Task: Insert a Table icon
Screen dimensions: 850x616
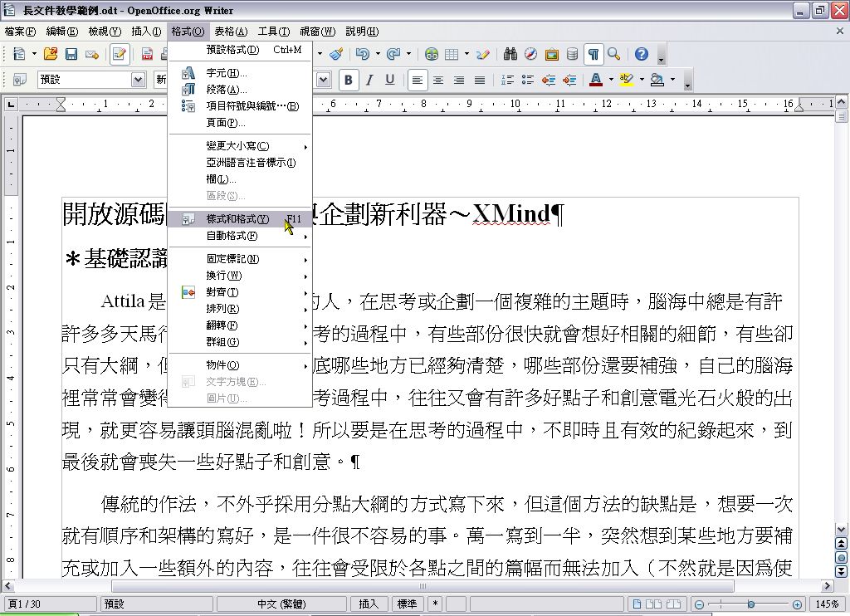Action: 452,54
